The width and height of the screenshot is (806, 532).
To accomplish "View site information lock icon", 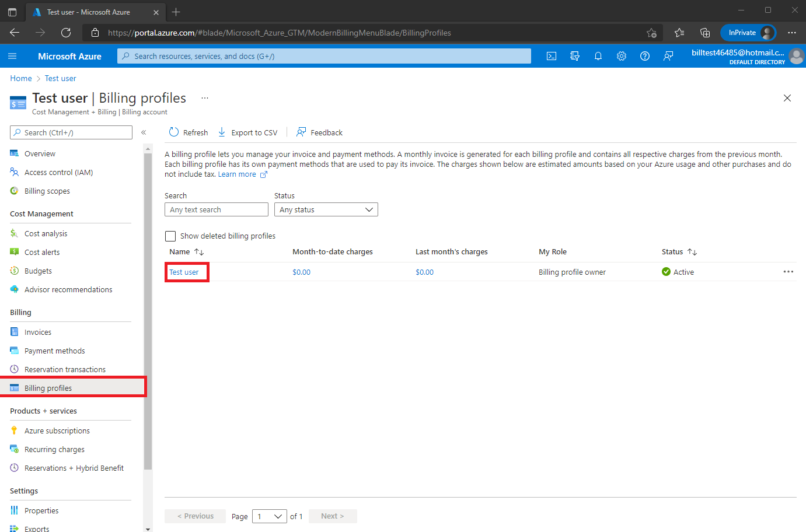I will [95, 33].
